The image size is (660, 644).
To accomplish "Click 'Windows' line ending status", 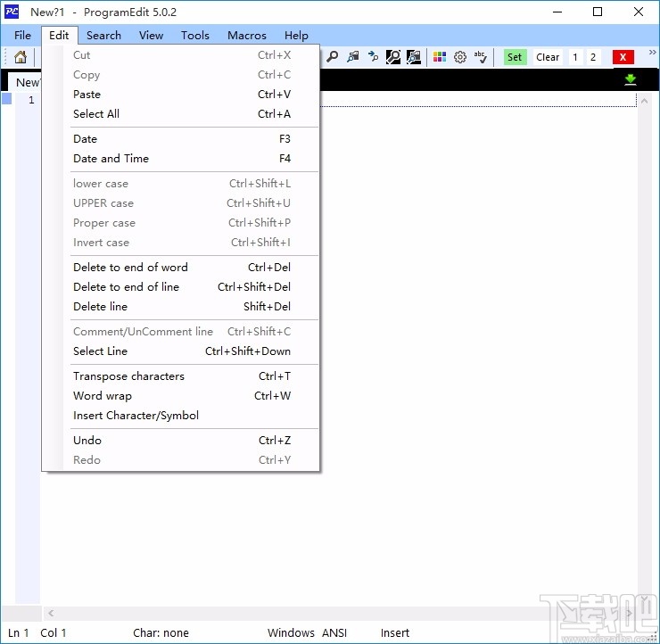I will pos(291,632).
